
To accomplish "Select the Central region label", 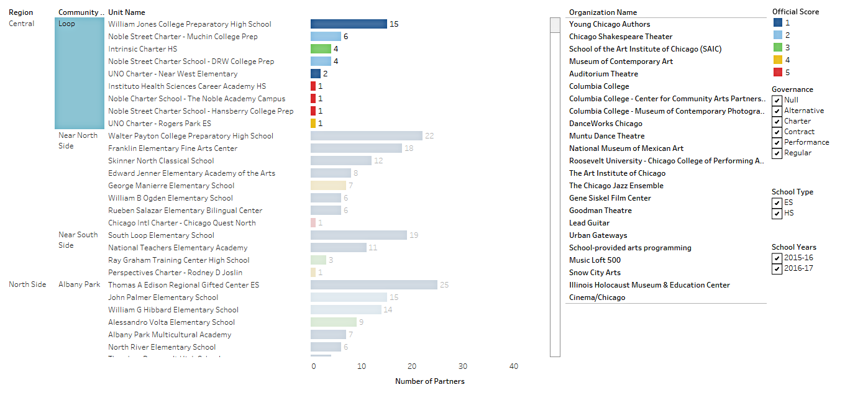I will click(21, 24).
